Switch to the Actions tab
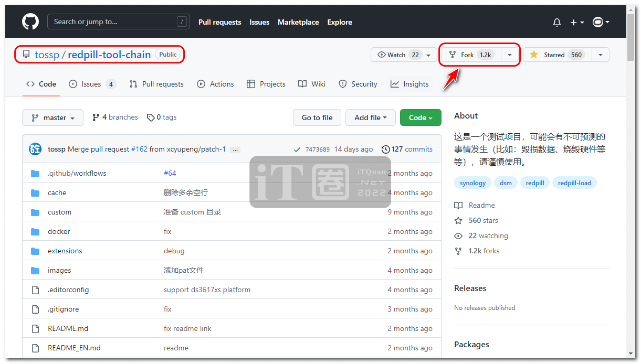Viewport: 641px width, 364px height. tap(215, 84)
